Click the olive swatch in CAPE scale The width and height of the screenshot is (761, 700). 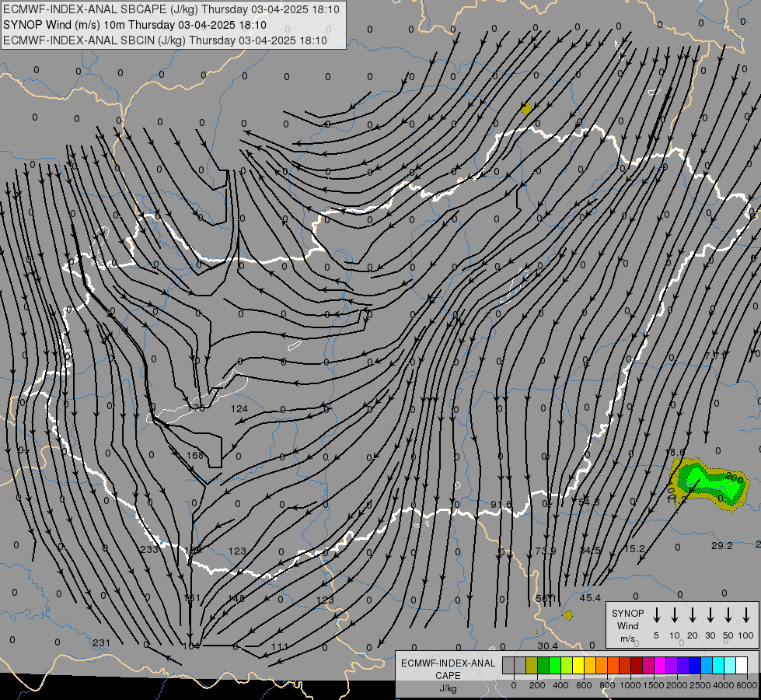point(532,666)
